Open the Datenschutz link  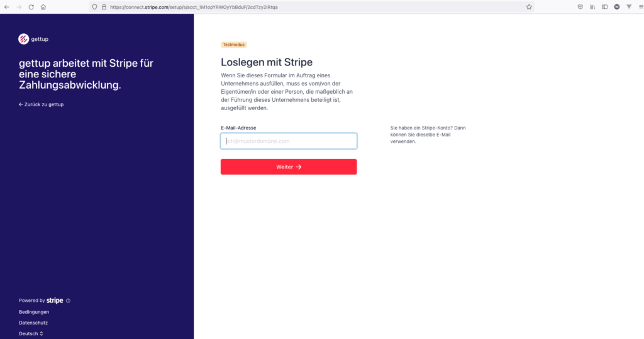(x=33, y=323)
